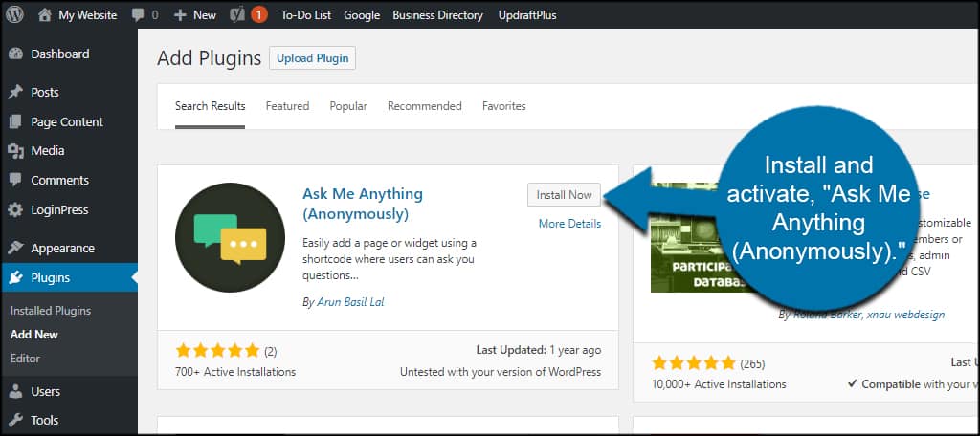Click the plus icon next to New
This screenshot has height=436, width=980.
(180, 15)
